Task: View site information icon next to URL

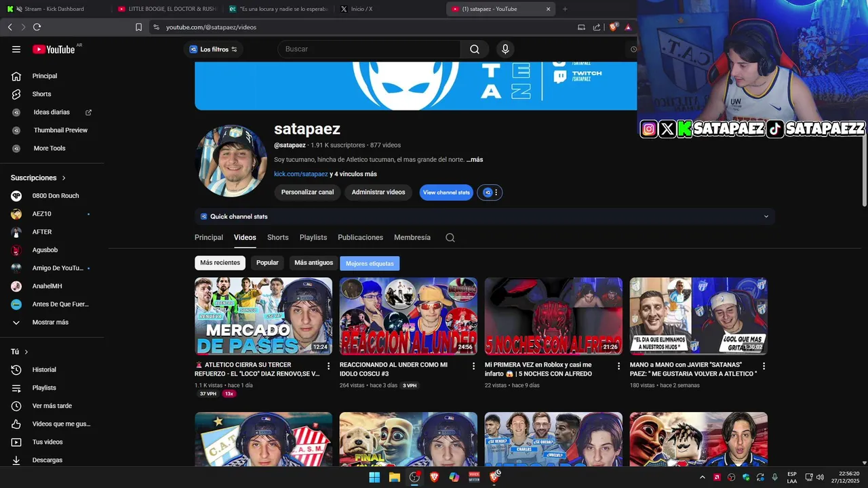Action: coord(156,27)
